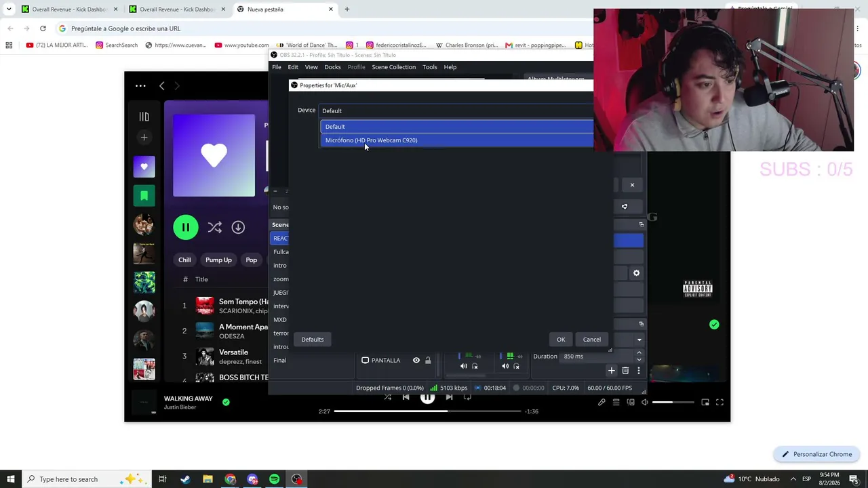Open the OBS Scene Collection menu
This screenshot has height=488, width=868.
(x=393, y=67)
